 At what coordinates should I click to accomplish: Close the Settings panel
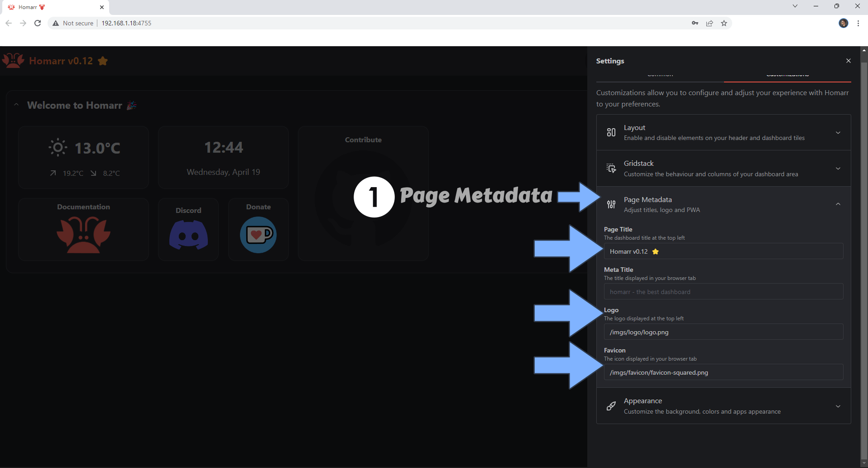(848, 61)
